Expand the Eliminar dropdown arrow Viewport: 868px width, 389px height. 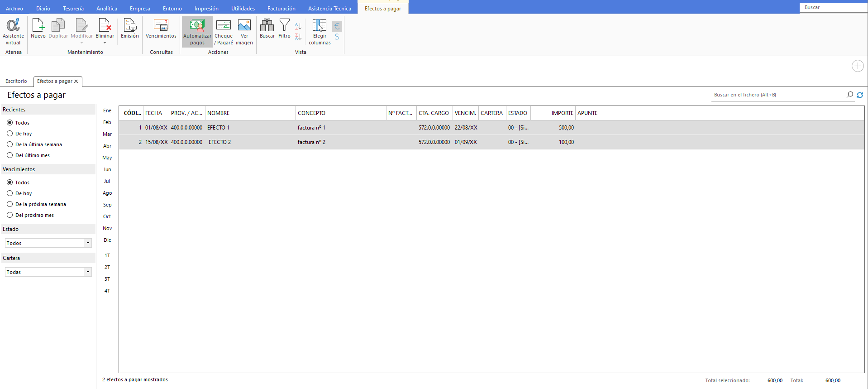(105, 43)
